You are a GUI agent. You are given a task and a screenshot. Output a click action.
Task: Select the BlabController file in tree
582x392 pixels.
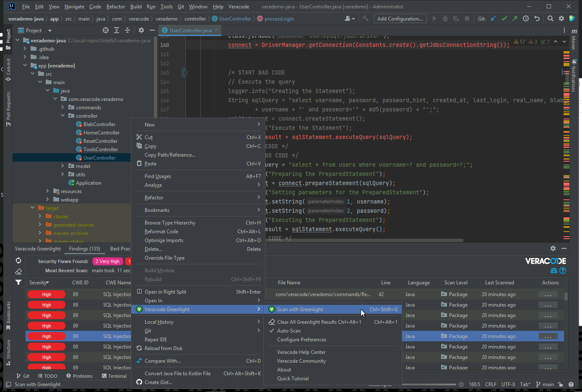pos(99,124)
